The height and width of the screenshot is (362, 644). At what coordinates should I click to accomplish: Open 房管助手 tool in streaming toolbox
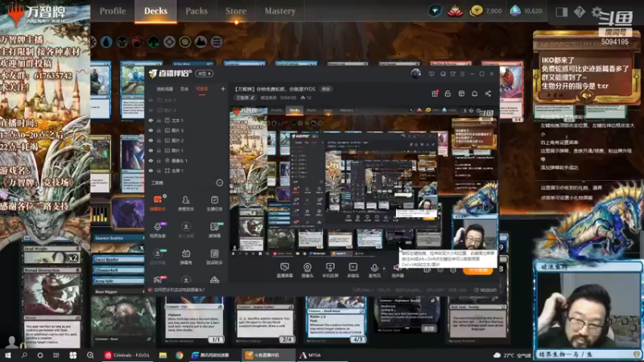pos(186,204)
